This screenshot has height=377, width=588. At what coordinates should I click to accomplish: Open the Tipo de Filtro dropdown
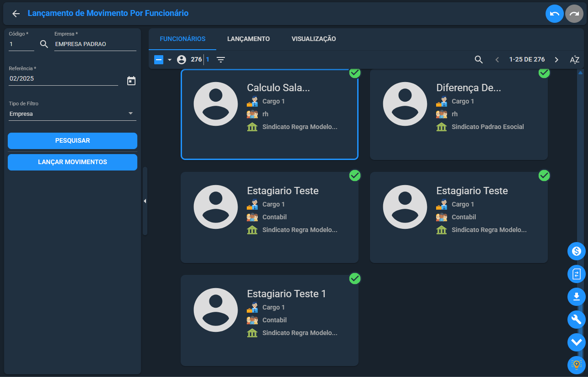[x=73, y=114]
